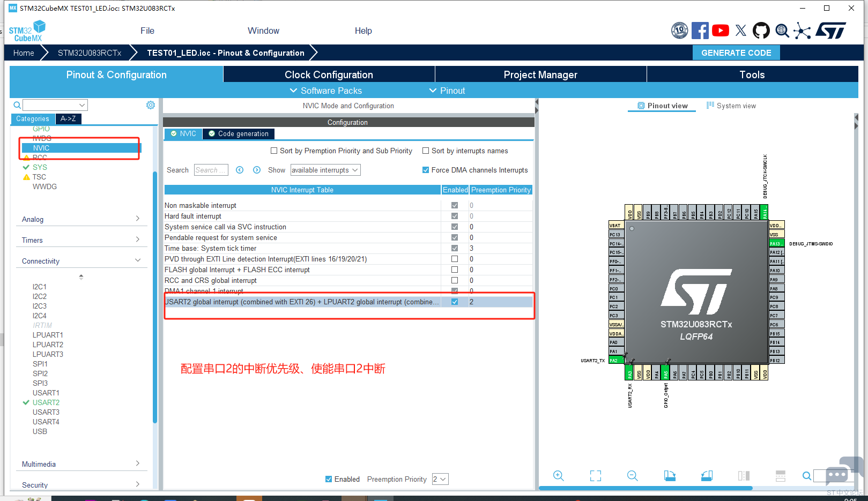Open the ST community network icon
The width and height of the screenshot is (868, 501).
point(802,31)
